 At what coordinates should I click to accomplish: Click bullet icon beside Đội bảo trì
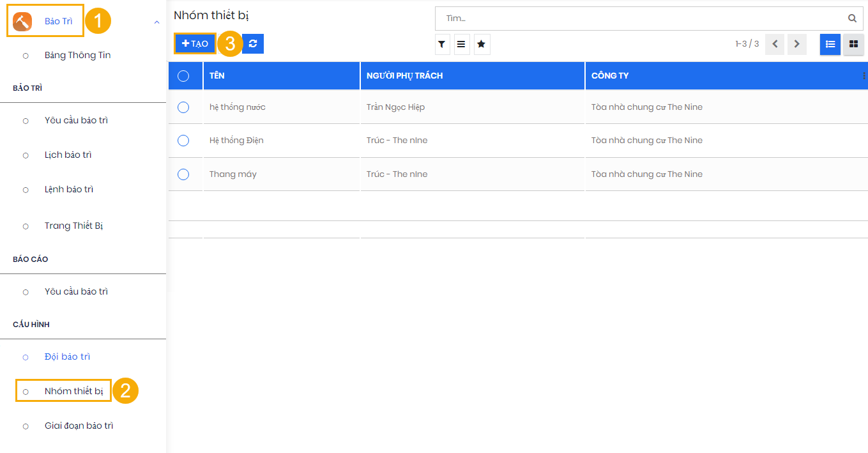click(26, 357)
